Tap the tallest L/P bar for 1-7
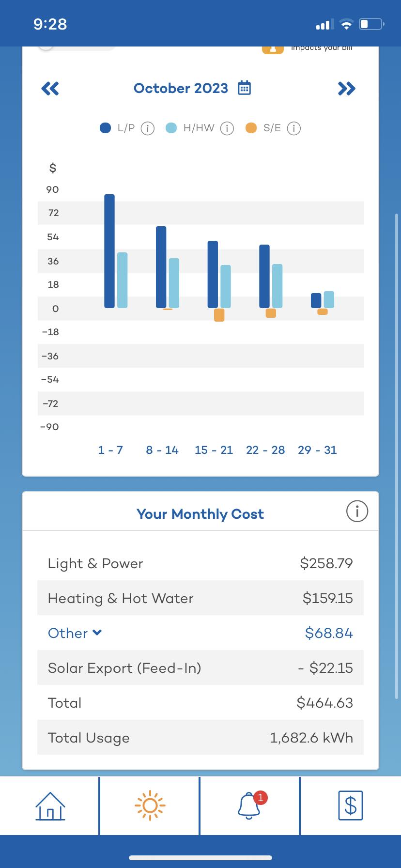Viewport: 401px width, 868px height. [109, 251]
